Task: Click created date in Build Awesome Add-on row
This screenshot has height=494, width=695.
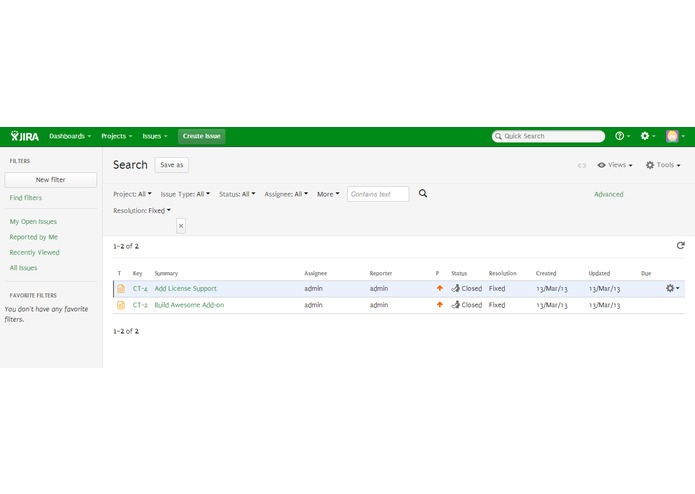Action: point(552,305)
